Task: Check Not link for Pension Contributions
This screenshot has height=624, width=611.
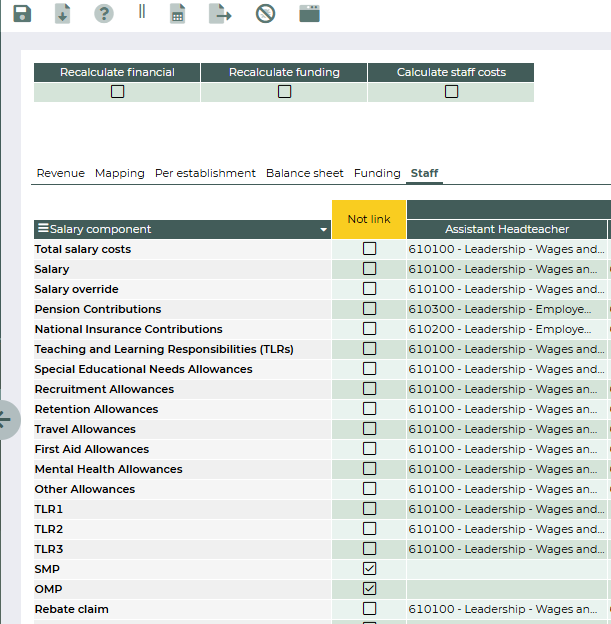Action: click(x=369, y=309)
